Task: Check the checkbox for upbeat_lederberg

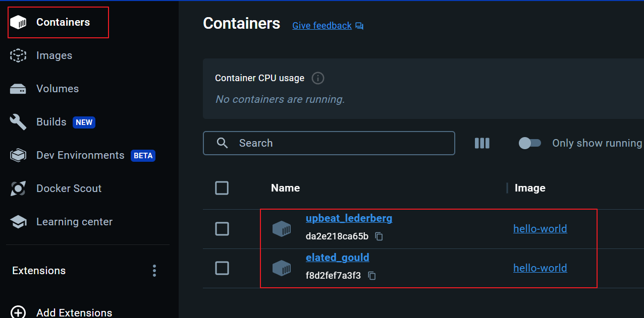Action: [x=222, y=228]
